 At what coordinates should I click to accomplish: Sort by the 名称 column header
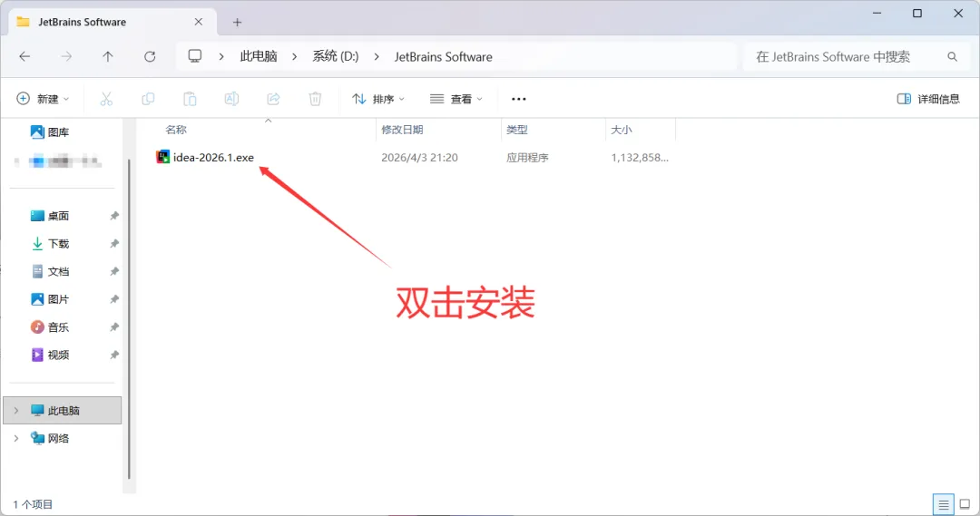tap(176, 130)
